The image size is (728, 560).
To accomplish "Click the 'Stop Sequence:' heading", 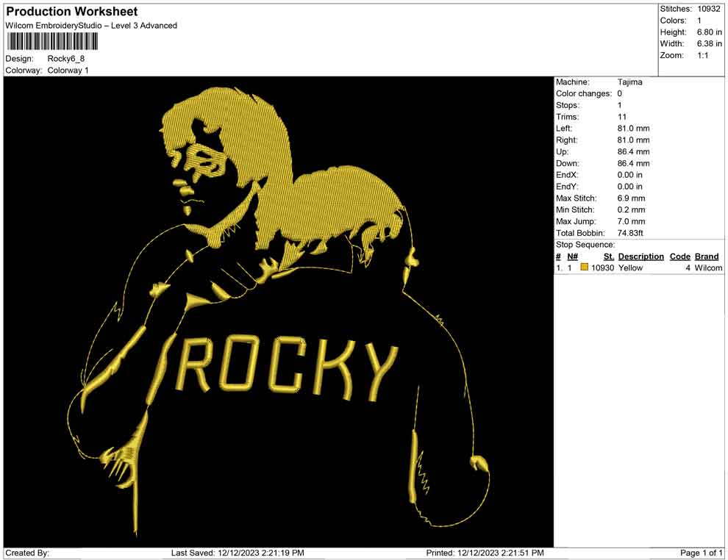I will pyautogui.click(x=585, y=245).
